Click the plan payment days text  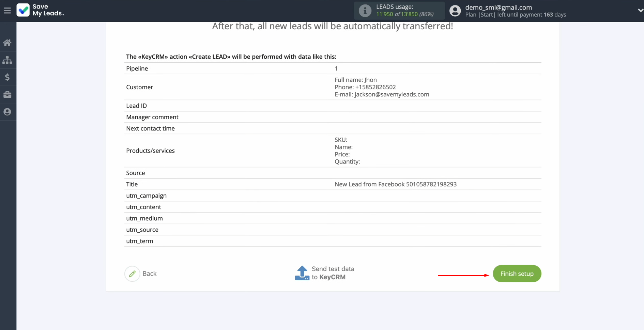point(516,15)
